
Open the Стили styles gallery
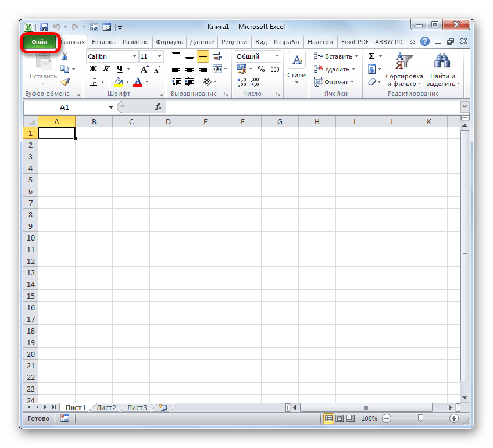(296, 68)
